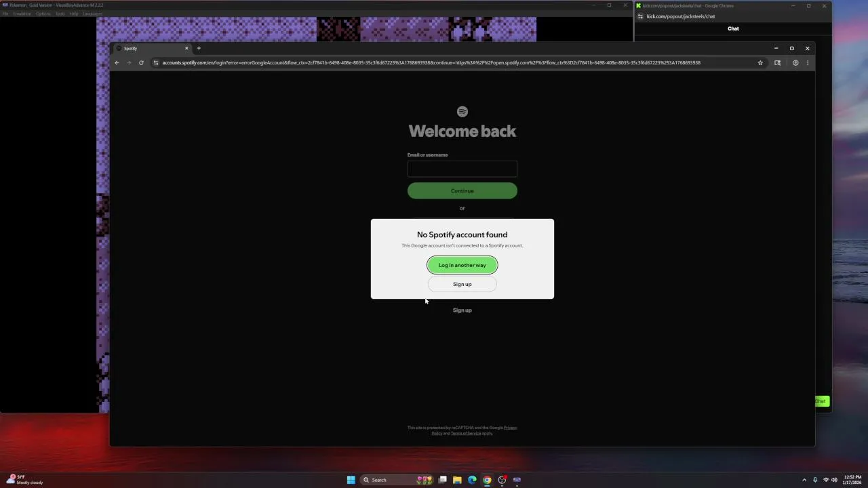Click the kick.com/popout/jacksteels/chat URL
This screenshot has height=488, width=868.
[x=681, y=16]
